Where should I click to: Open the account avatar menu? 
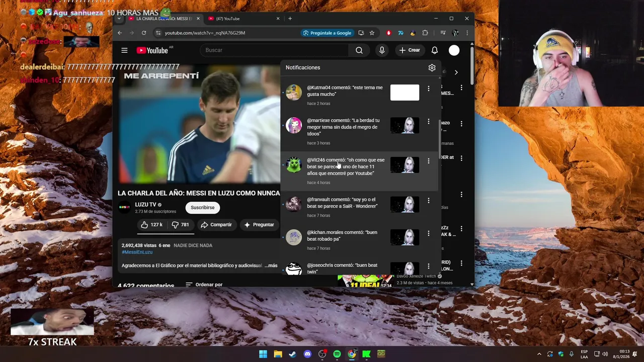(x=454, y=50)
